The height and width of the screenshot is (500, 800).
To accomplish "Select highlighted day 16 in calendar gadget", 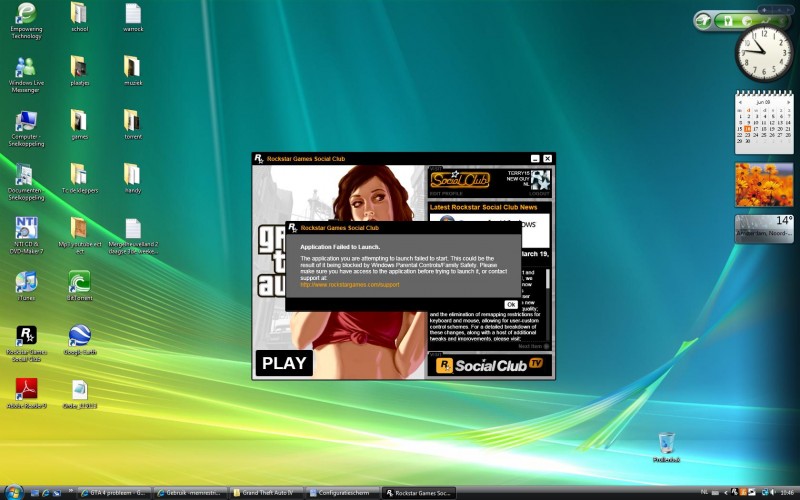I will [747, 129].
